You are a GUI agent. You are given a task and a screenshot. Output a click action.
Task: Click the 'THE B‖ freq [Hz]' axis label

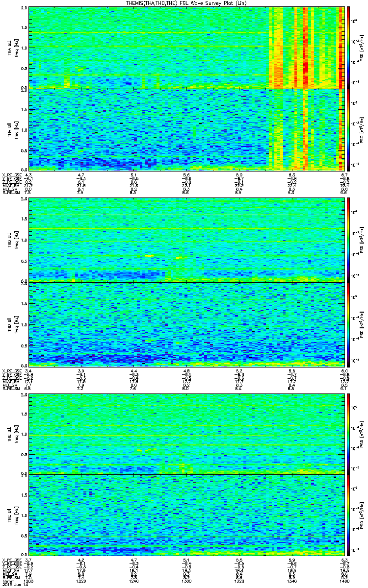(x=12, y=514)
